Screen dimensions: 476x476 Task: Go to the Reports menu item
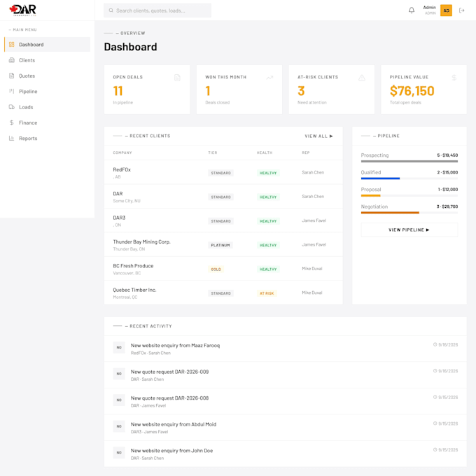(48, 138)
